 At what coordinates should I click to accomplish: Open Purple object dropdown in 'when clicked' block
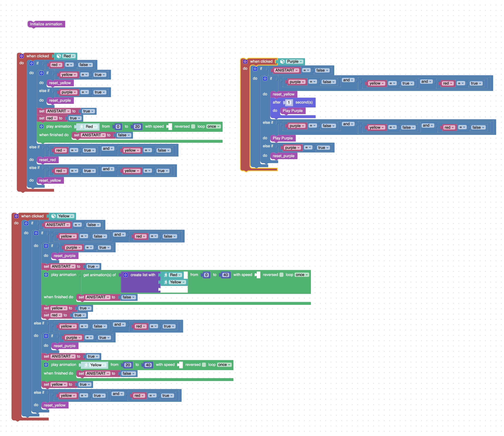(294, 62)
